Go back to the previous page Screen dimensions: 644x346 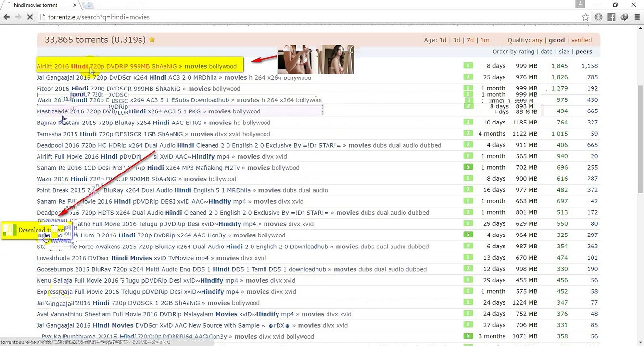pos(7,17)
